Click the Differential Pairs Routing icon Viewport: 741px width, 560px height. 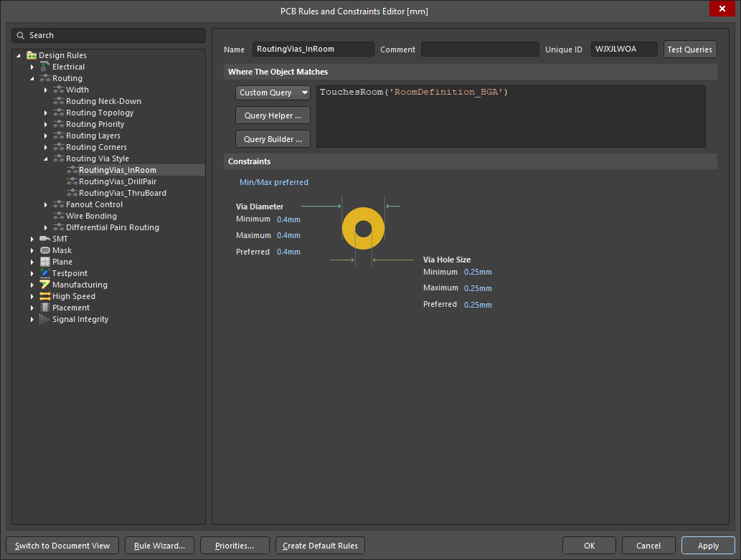click(x=59, y=227)
